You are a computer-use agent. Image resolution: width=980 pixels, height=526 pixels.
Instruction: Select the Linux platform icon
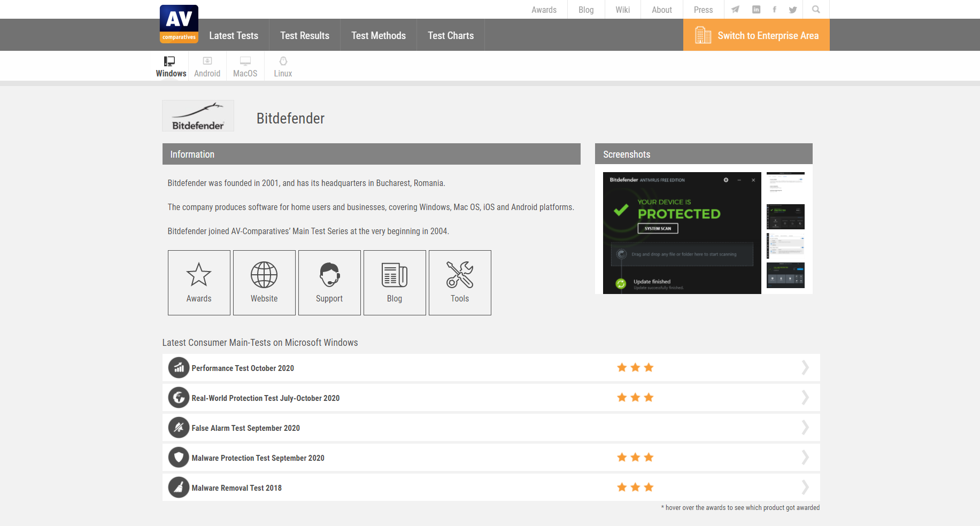click(283, 61)
